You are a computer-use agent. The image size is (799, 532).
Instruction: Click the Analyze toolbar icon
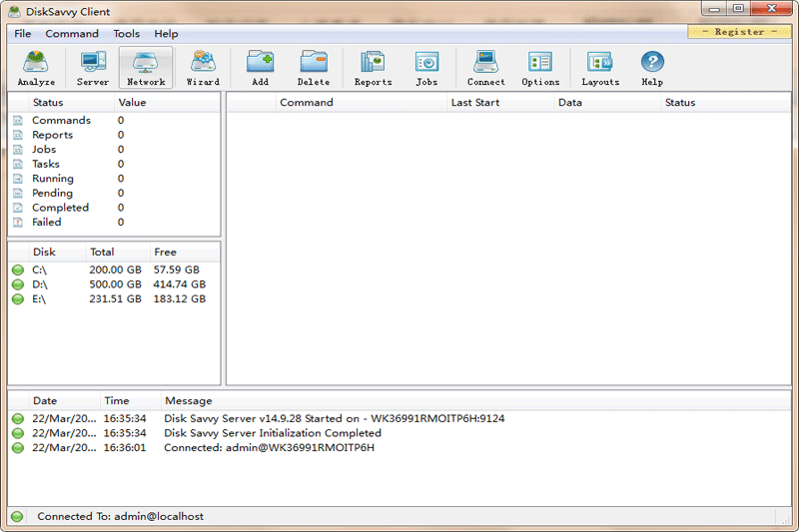pos(36,68)
